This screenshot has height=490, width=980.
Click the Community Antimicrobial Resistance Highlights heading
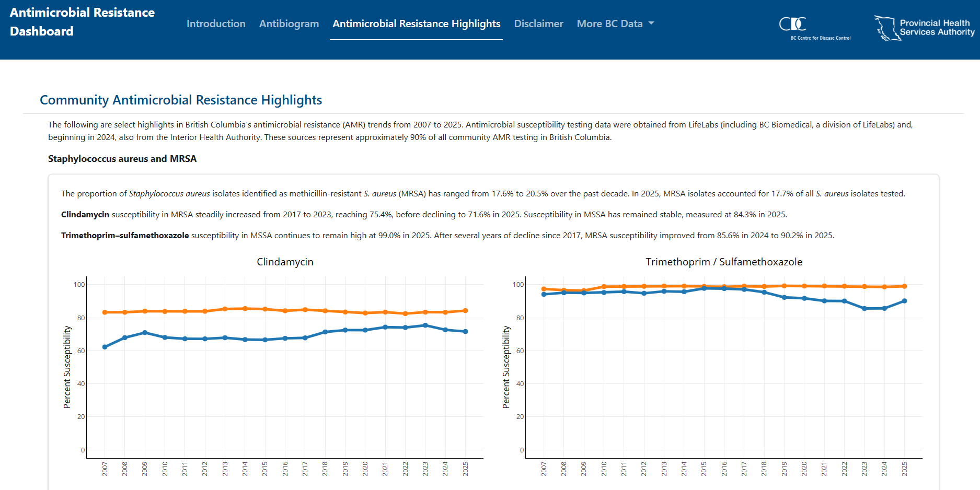pos(181,100)
